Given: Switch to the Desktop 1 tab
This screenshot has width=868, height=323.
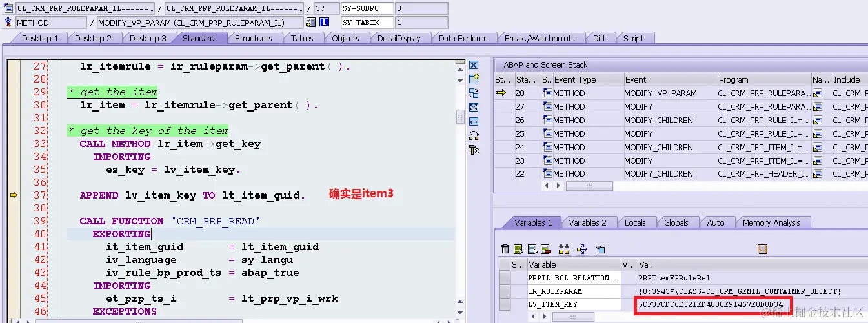Looking at the screenshot, I should (39, 38).
